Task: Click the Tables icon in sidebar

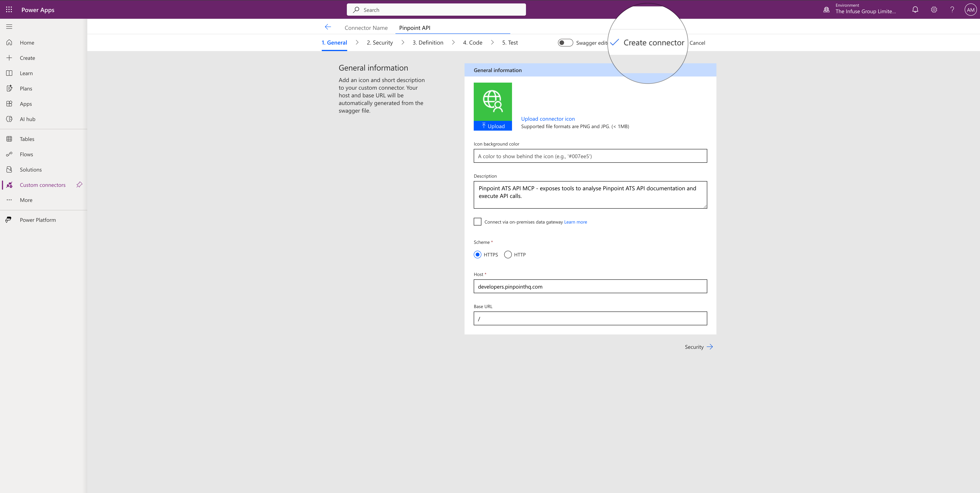Action: coord(9,139)
